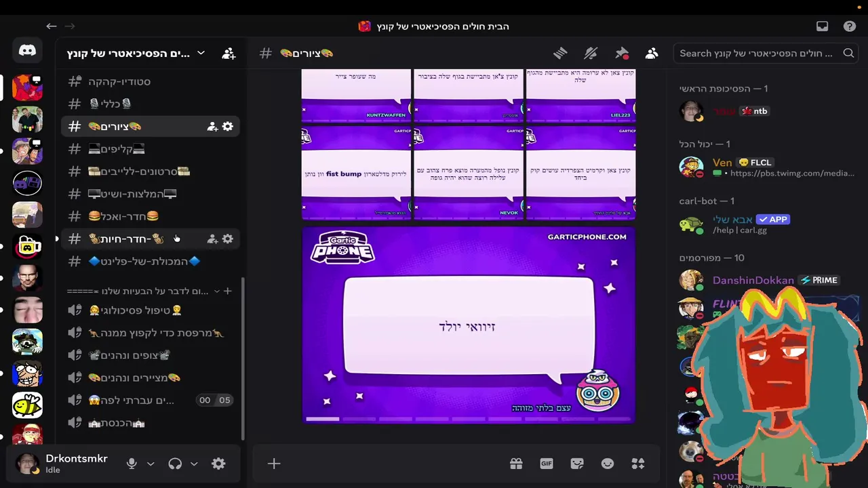The image size is (868, 488).
Task: Go back with the left arrow
Action: 52,26
